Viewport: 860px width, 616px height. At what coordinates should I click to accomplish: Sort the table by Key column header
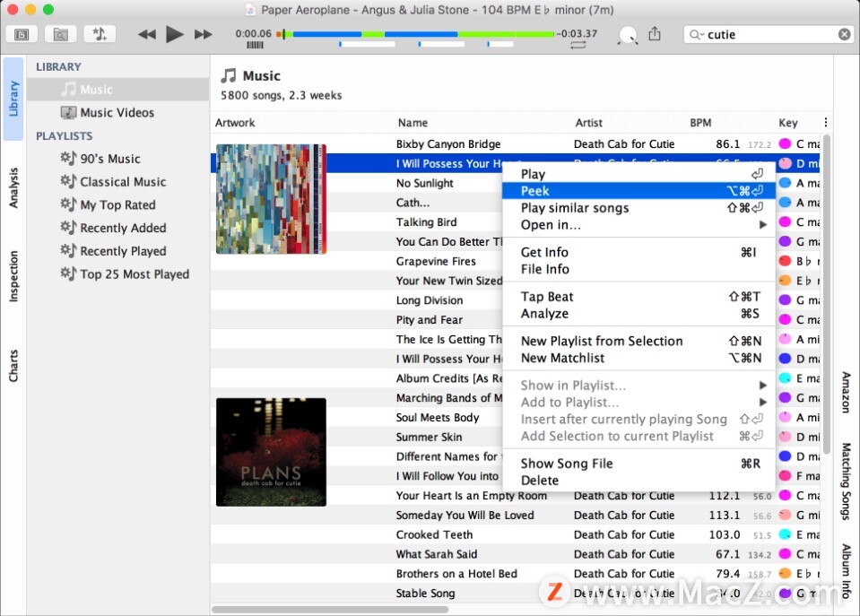pos(787,123)
